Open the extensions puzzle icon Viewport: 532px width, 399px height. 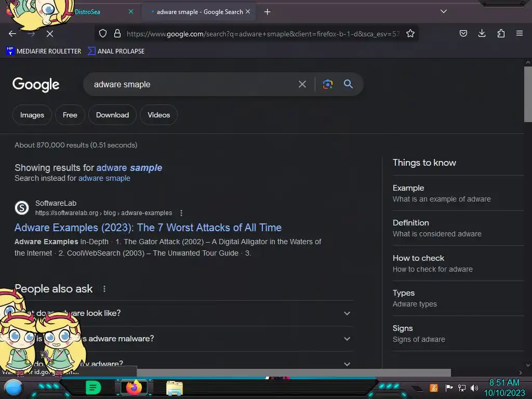(501, 33)
